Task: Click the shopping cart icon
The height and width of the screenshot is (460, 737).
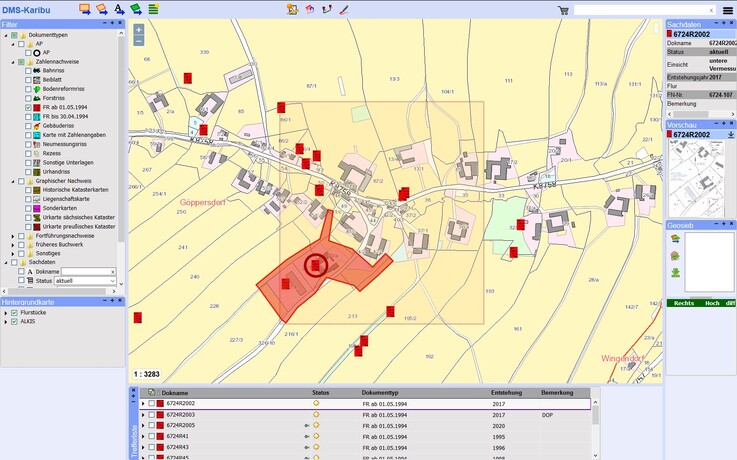Action: click(x=563, y=10)
